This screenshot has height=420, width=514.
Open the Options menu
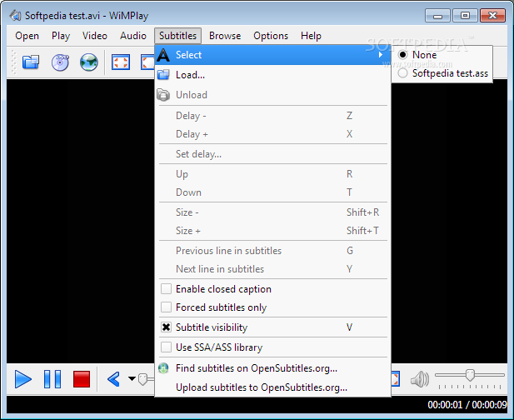(271, 36)
